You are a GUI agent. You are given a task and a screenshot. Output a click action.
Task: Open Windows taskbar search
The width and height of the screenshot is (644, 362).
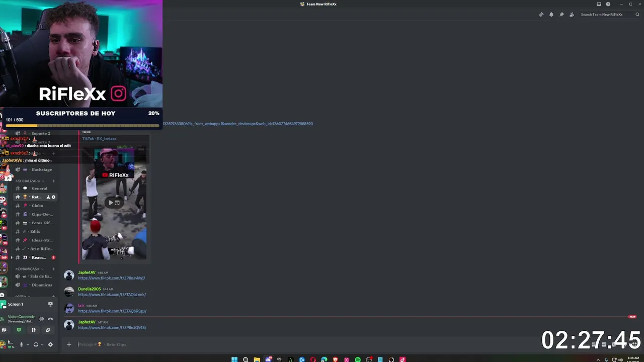point(246,359)
